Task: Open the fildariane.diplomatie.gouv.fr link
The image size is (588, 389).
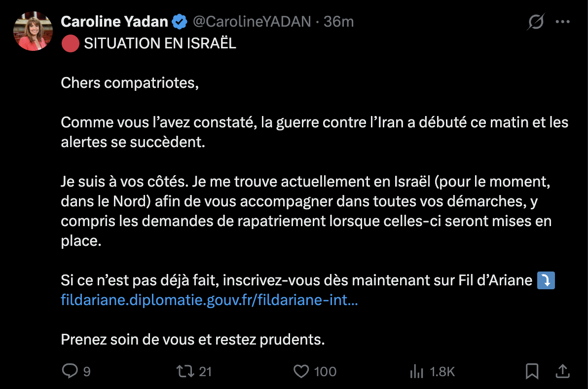Action: pyautogui.click(x=209, y=300)
